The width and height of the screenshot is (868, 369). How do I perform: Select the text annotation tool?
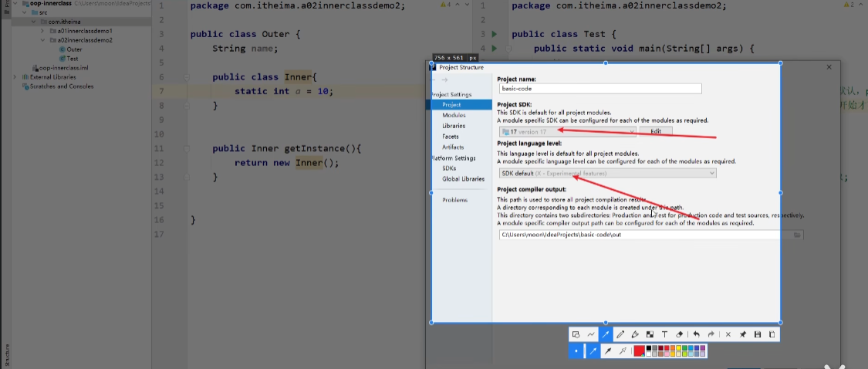coord(665,334)
